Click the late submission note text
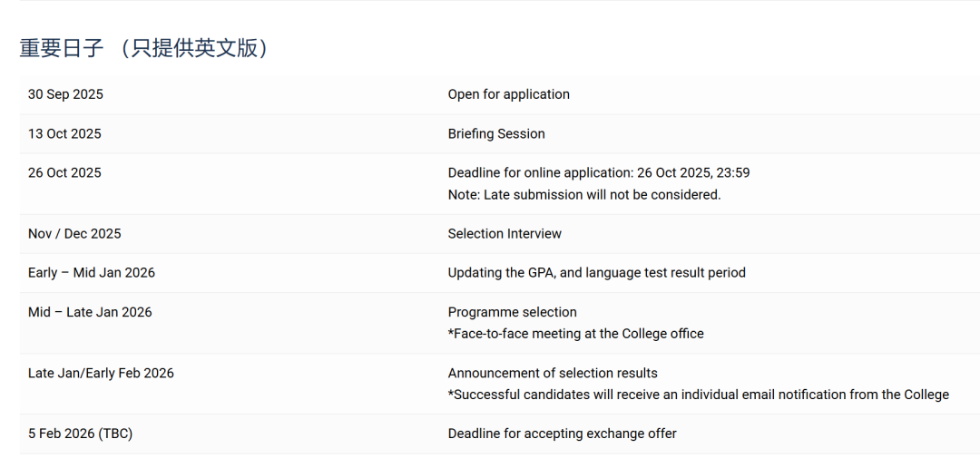 click(x=583, y=194)
